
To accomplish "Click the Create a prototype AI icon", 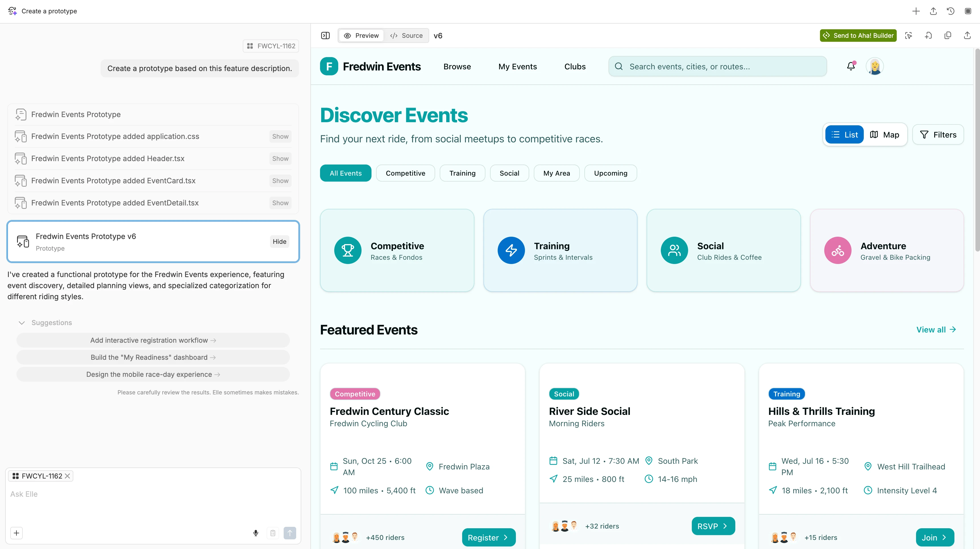I will pos(12,11).
